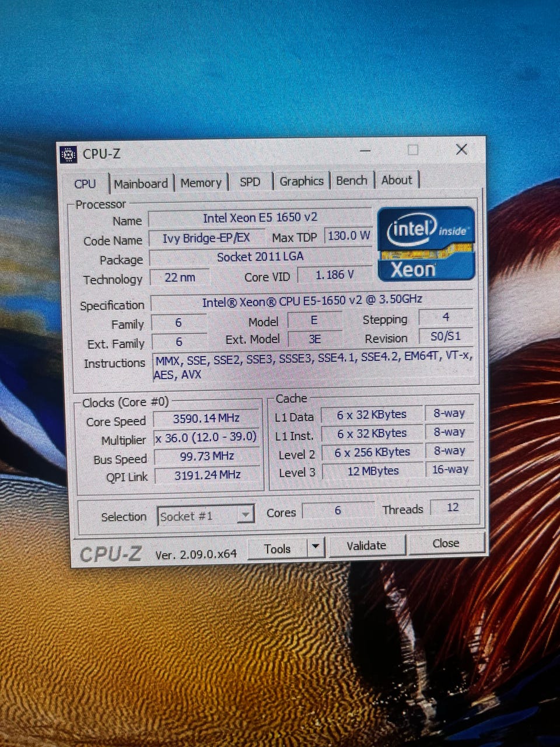Click the Bus Speed value 99.73 MHz
This screenshot has height=747, width=560.
[206, 456]
